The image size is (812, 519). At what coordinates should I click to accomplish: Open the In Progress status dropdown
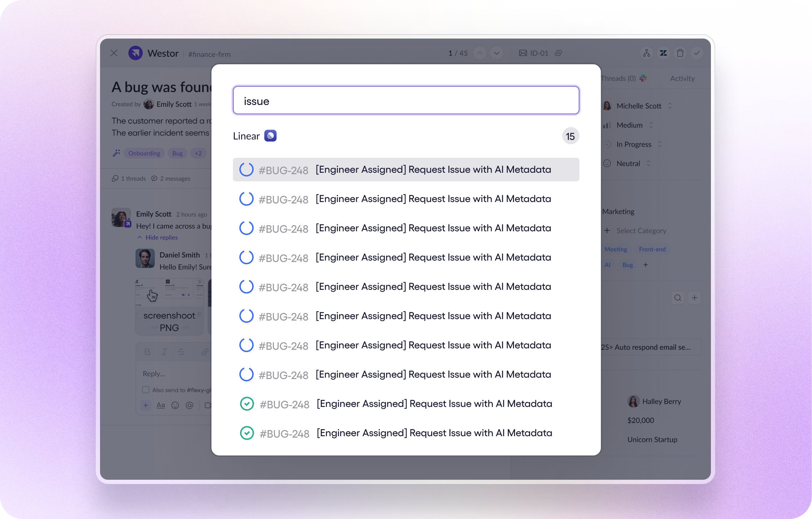click(x=632, y=144)
